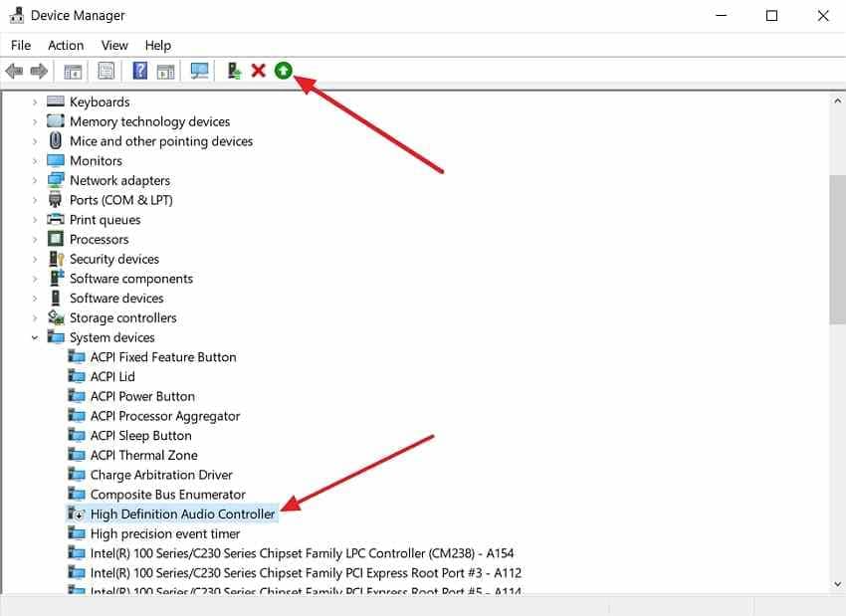The image size is (846, 616).
Task: Select ACPI Processor Aggregator
Action: [164, 416]
